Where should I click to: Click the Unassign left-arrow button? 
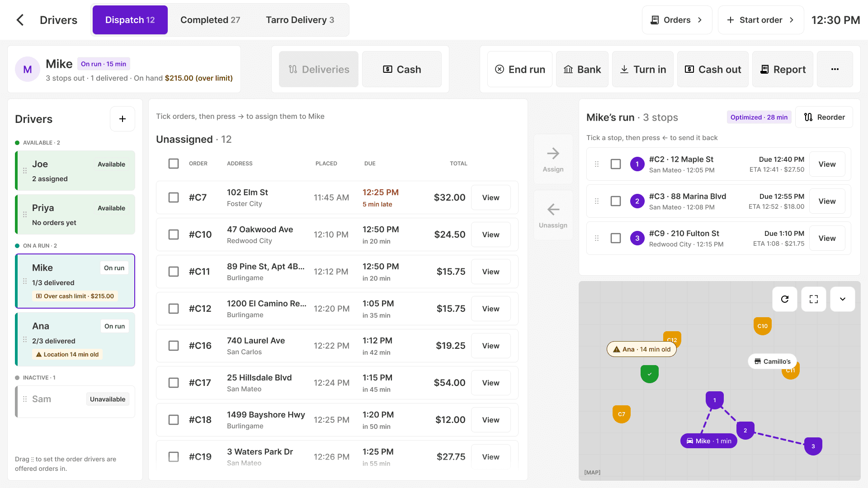(553, 215)
